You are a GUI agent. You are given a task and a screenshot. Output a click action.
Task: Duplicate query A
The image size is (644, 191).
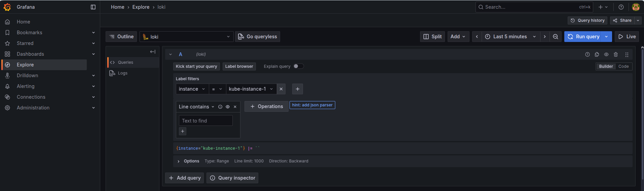597,54
